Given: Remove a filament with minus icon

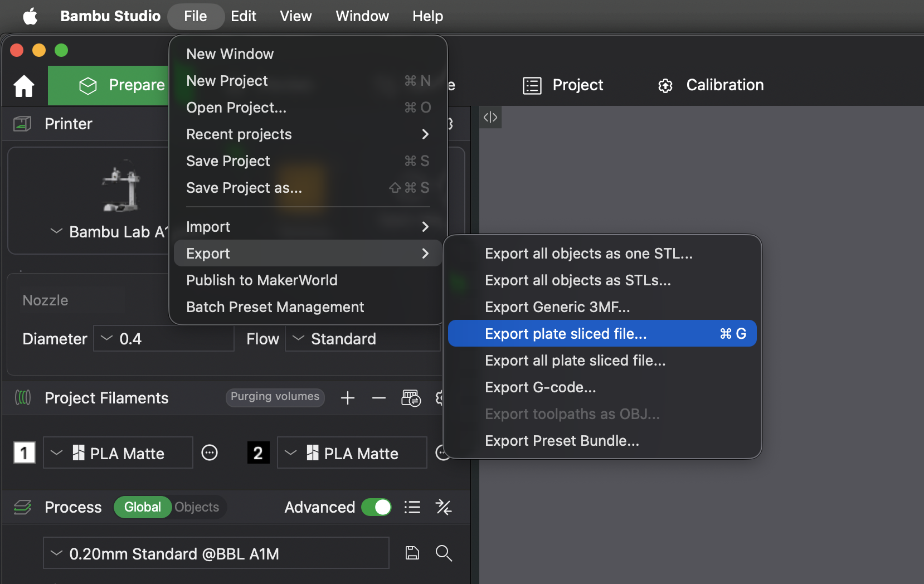Looking at the screenshot, I should click(x=379, y=398).
